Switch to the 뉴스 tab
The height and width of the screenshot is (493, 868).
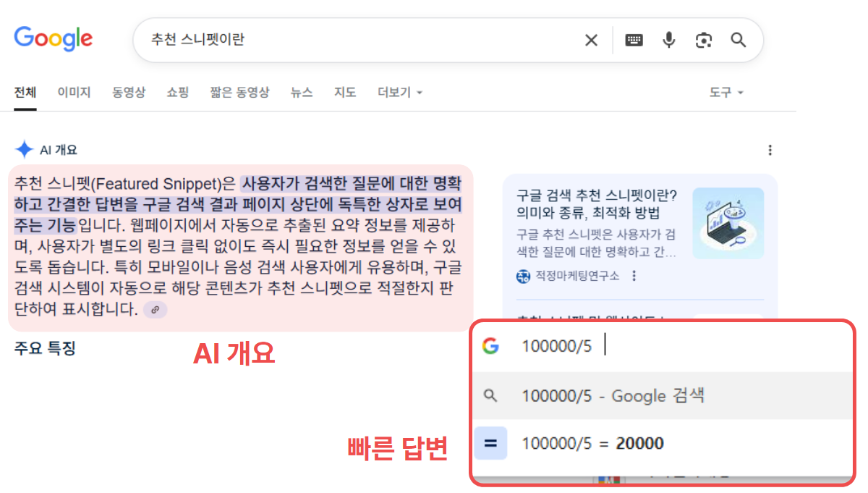pos(302,93)
